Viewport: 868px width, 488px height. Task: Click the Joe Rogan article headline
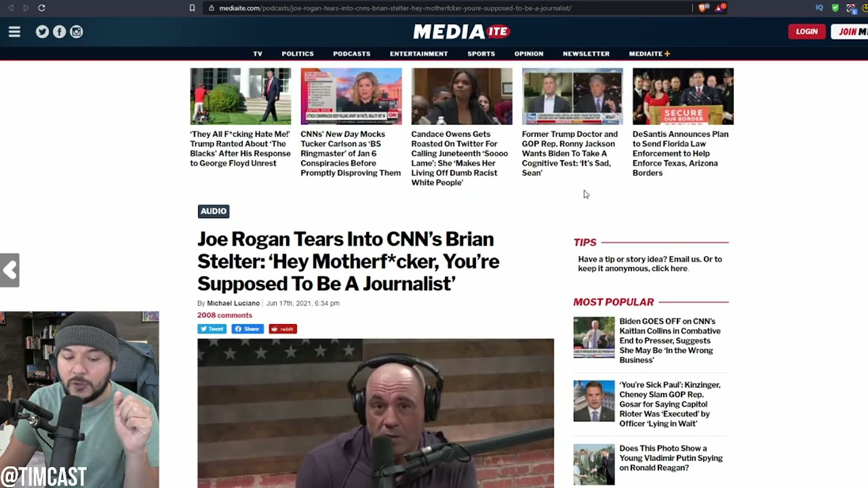click(349, 262)
